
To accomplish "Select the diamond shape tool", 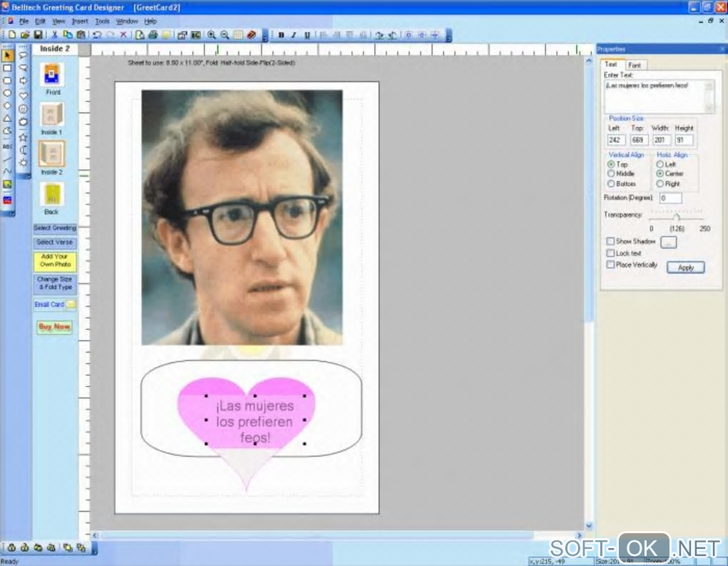I will pyautogui.click(x=7, y=106).
